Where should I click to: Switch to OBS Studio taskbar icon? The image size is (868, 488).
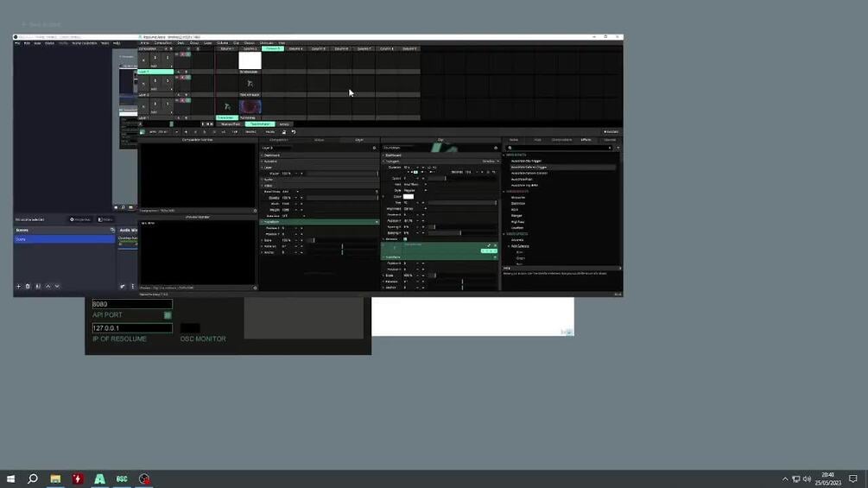[144, 478]
